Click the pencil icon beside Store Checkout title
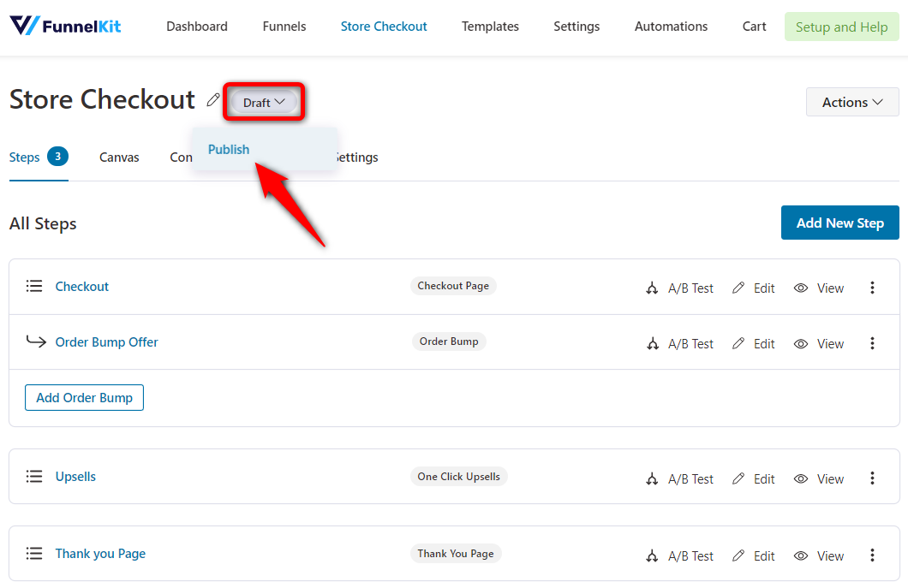The height and width of the screenshot is (588, 908). click(213, 100)
